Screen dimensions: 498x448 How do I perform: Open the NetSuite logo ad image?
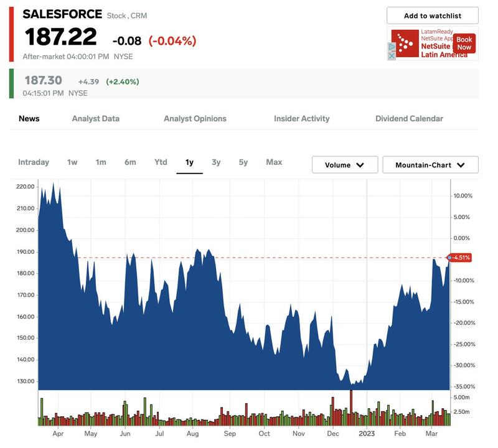click(x=405, y=44)
